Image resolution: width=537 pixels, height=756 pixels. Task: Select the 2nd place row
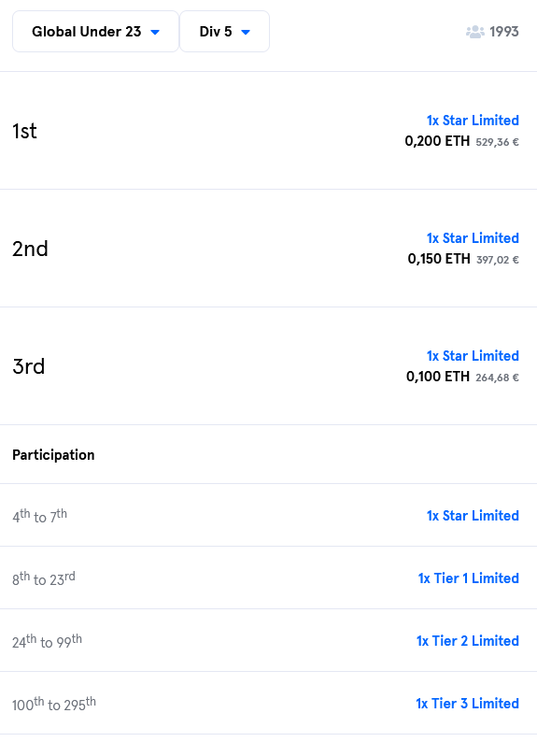[269, 249]
